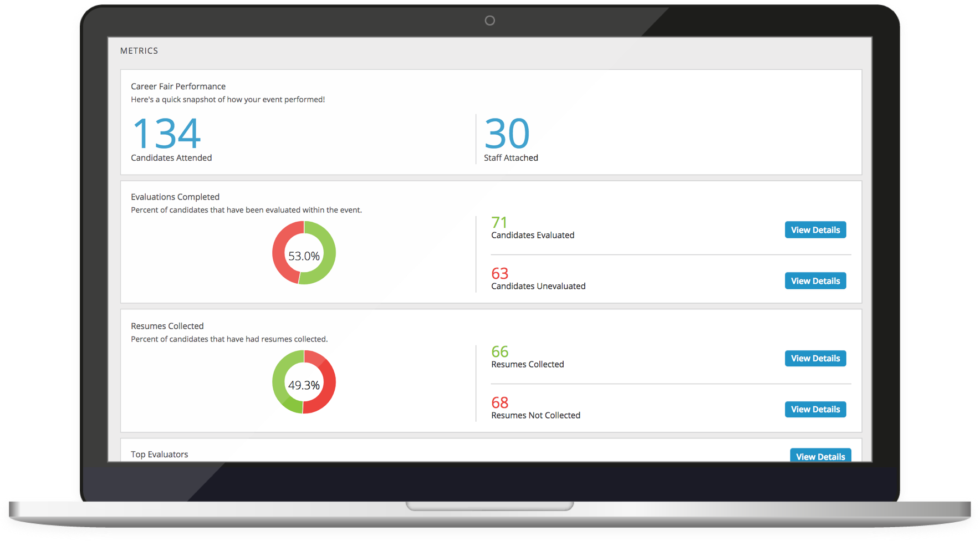Image resolution: width=980 pixels, height=541 pixels.
Task: Click the 53.0% donut chart center
Action: click(304, 256)
